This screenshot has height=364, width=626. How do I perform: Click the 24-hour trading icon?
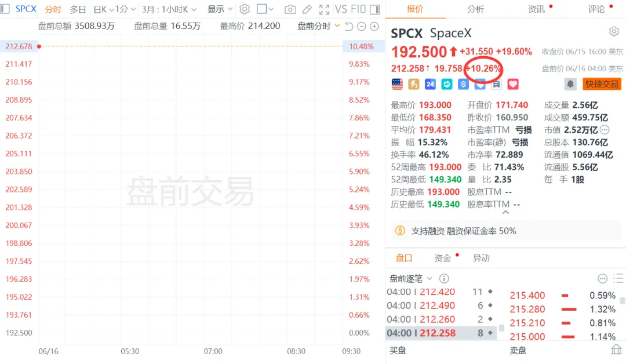click(x=430, y=84)
